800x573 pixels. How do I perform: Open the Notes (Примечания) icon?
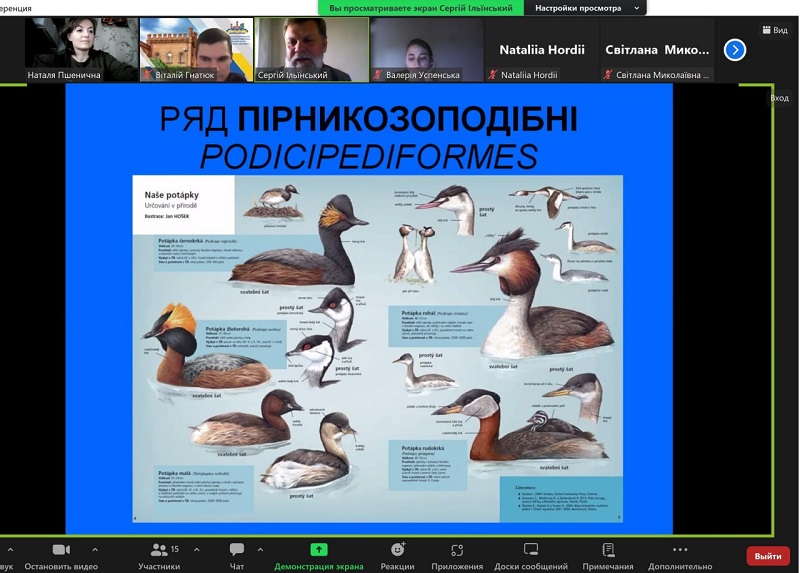(608, 550)
